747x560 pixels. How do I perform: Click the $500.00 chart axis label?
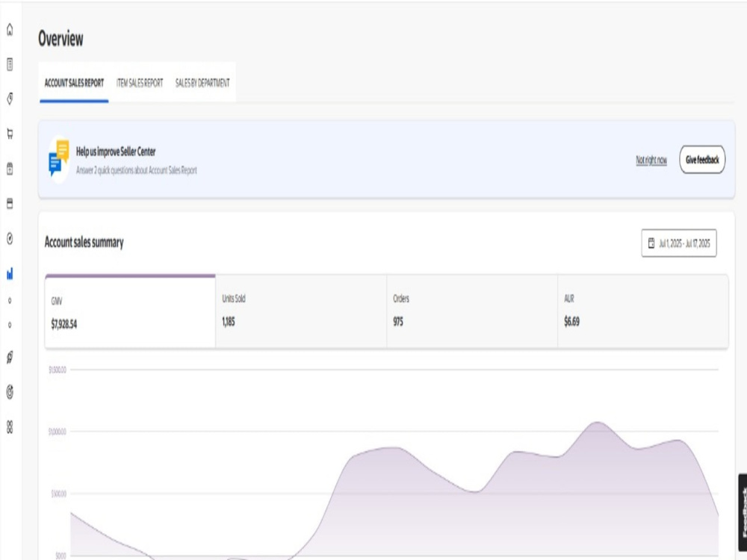[58, 494]
